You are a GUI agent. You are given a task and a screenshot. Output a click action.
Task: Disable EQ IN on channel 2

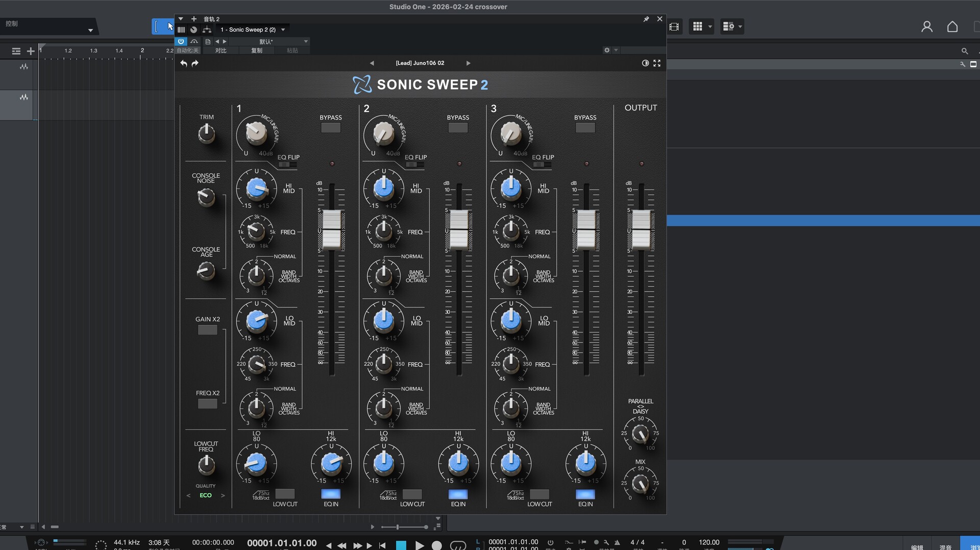coord(458,494)
